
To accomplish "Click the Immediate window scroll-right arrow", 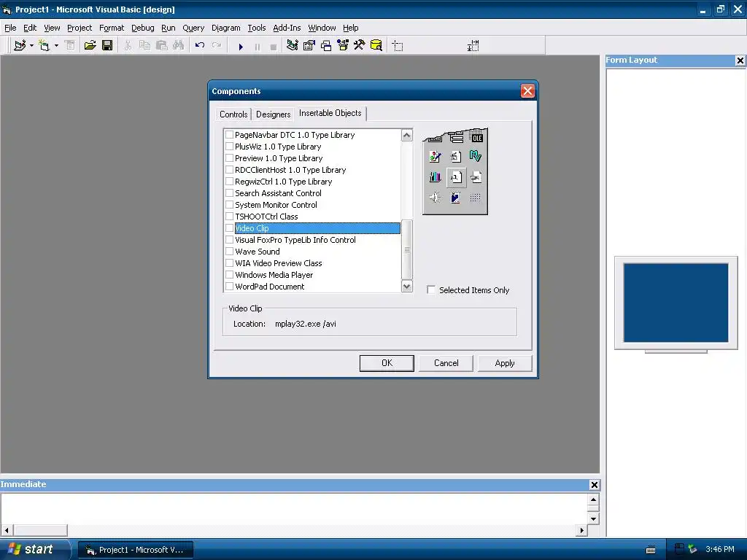I will (581, 530).
